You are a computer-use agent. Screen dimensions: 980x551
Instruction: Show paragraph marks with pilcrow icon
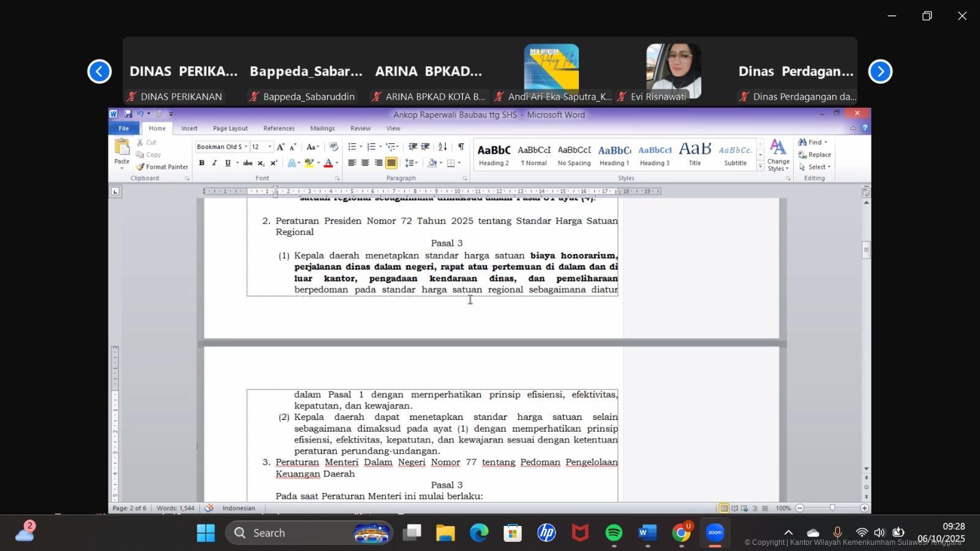461,147
